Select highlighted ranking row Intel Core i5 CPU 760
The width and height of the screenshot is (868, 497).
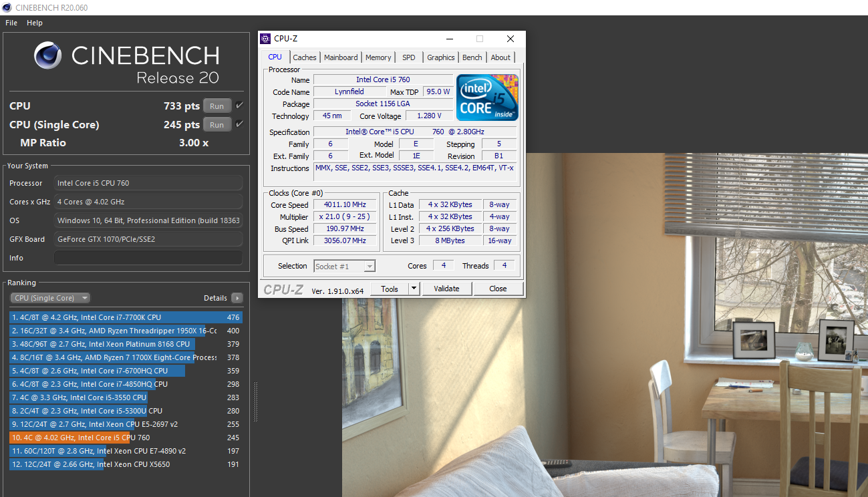click(126, 438)
